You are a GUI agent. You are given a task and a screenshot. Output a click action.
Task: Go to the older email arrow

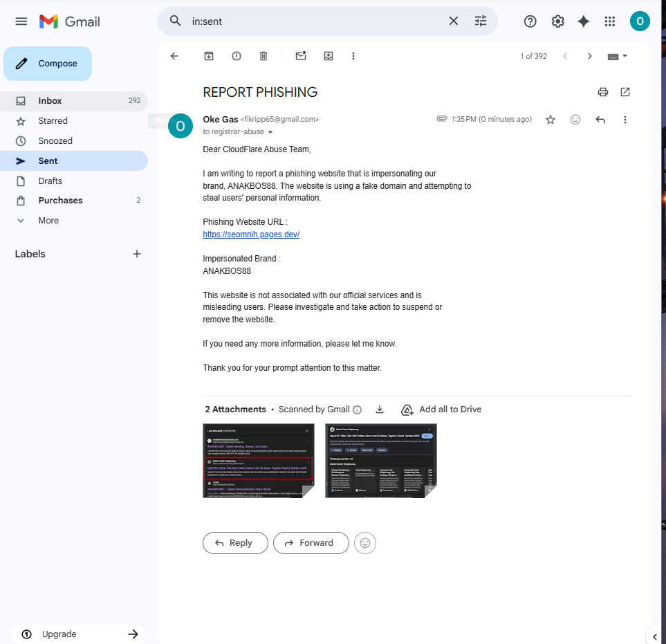coord(589,56)
